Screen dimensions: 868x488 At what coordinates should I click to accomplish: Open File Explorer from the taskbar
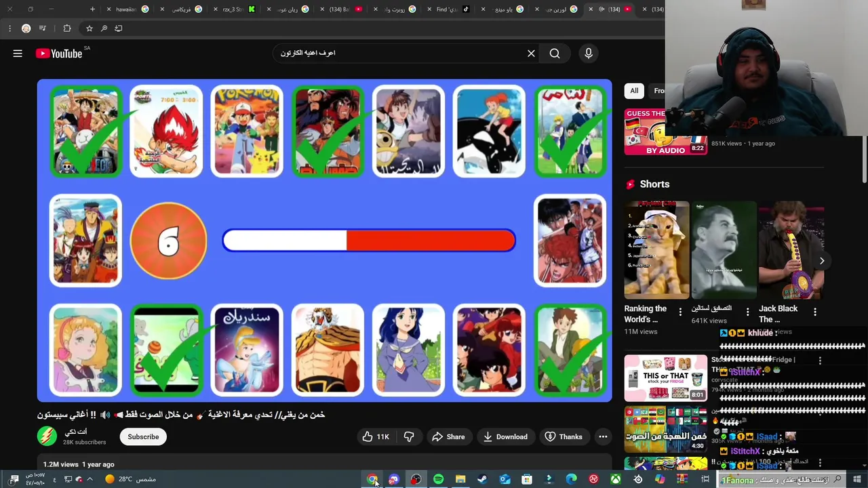[x=460, y=479]
